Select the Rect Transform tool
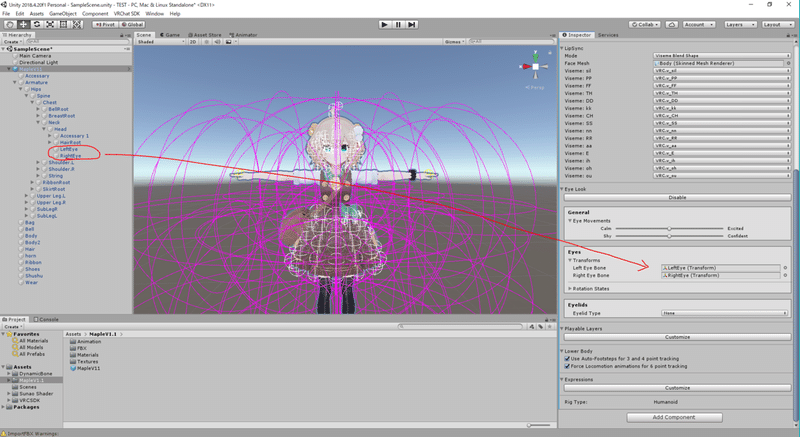Viewport: 800px width, 437px height. pos(63,24)
